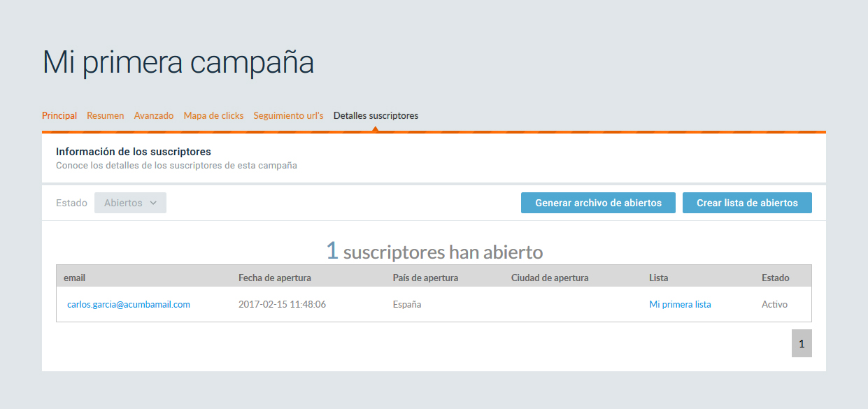Viewport: 868px width, 409px height.
Task: Open the Mi primera lista link
Action: tap(680, 304)
